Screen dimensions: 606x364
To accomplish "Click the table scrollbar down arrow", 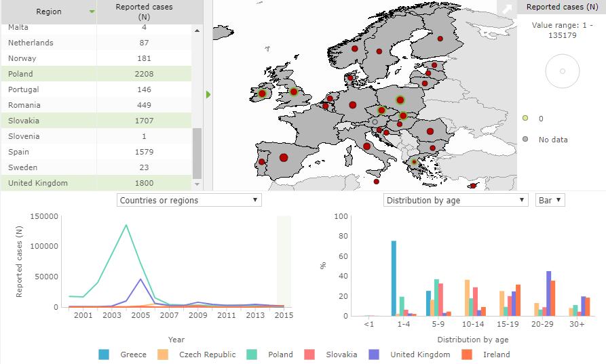I will (197, 184).
